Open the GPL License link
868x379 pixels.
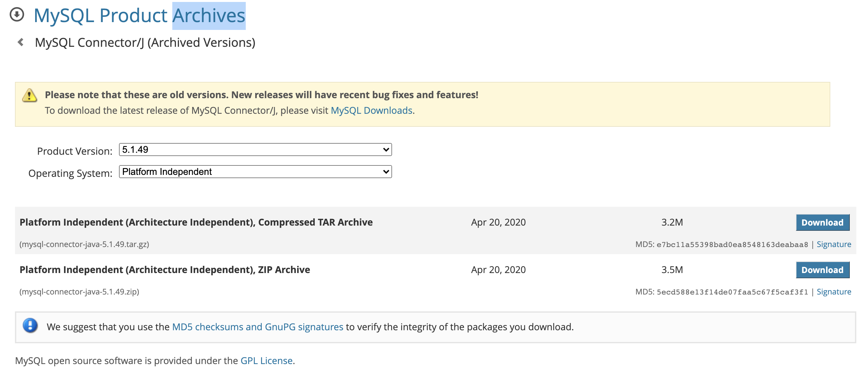point(266,360)
